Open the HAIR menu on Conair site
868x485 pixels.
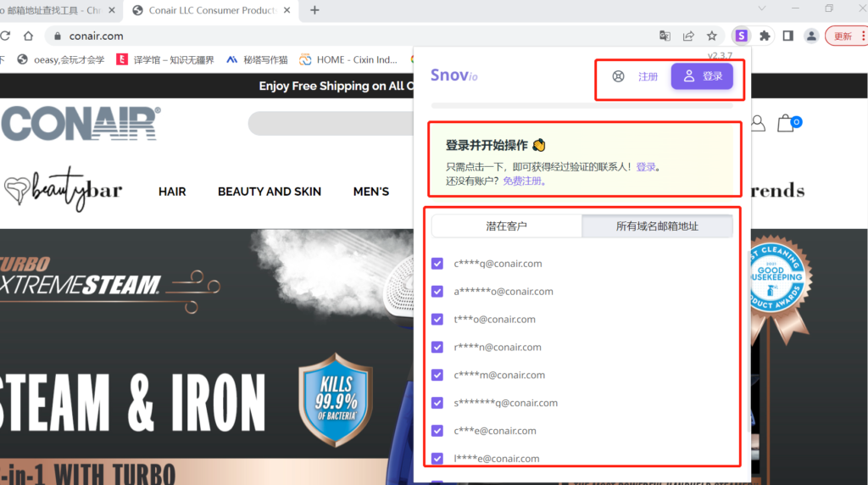click(x=172, y=192)
